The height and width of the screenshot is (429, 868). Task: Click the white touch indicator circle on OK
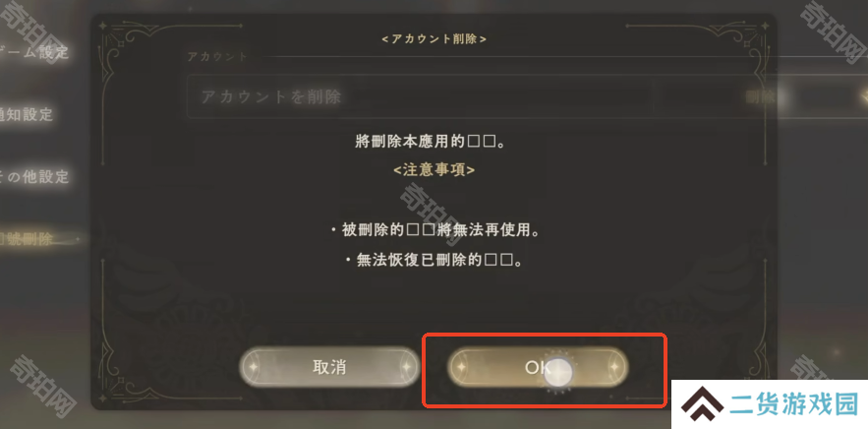[x=558, y=373]
